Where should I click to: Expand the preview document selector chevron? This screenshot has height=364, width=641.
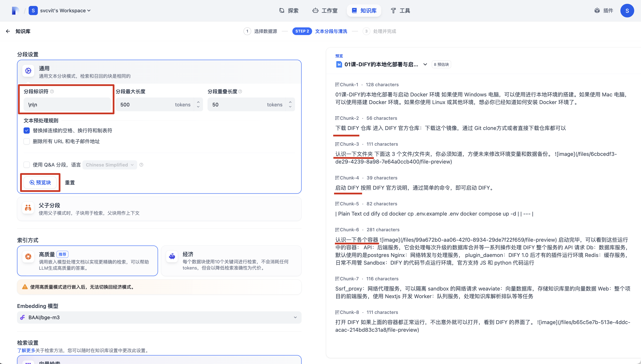tap(425, 65)
